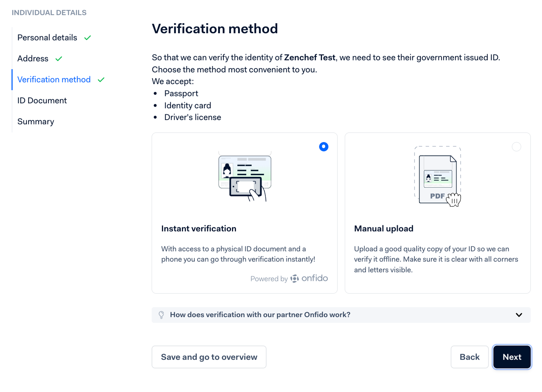
Task: Open the ID Document step
Action: [42, 101]
